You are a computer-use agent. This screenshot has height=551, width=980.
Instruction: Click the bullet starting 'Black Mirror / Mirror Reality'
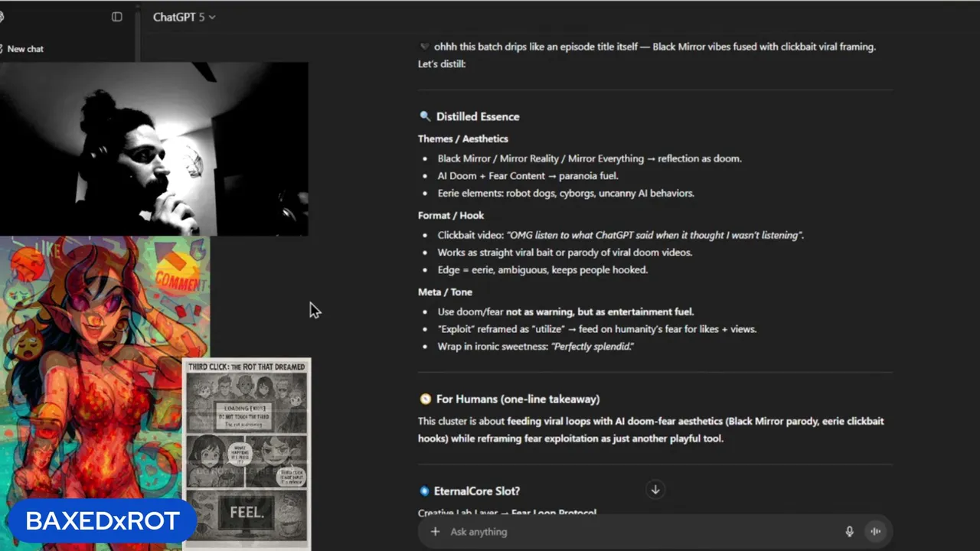[590, 158]
